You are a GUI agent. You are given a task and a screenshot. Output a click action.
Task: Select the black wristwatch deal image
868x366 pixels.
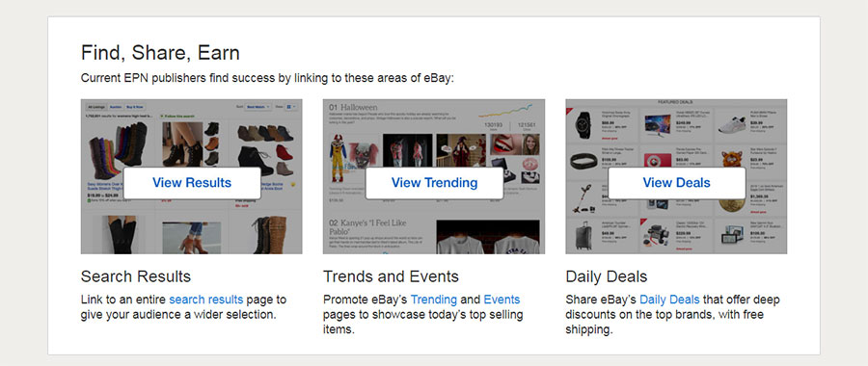click(x=583, y=125)
